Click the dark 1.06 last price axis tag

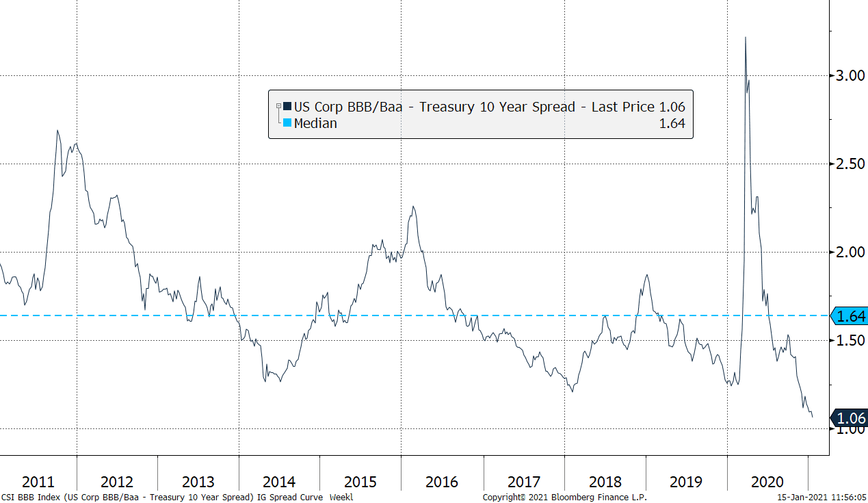click(850, 418)
